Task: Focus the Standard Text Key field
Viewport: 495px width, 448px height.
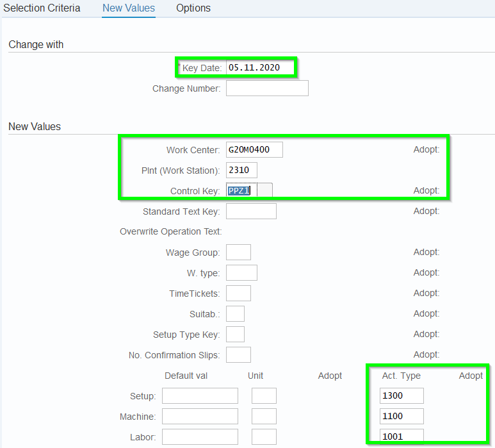Action: click(251, 211)
